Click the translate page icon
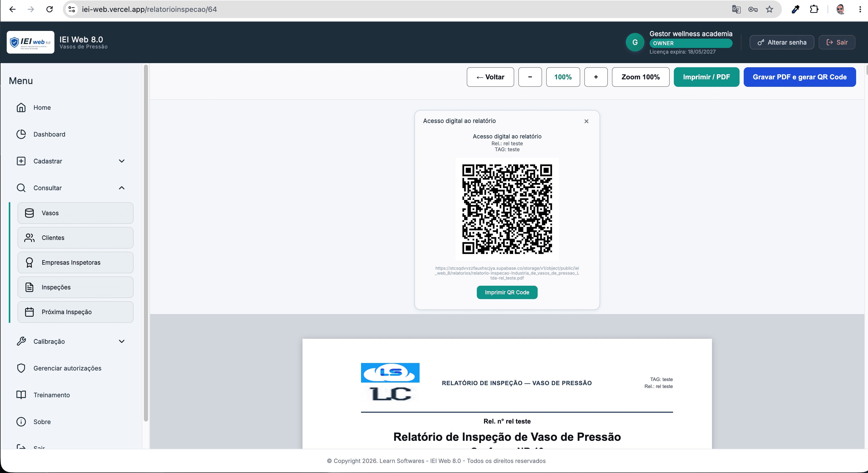This screenshot has width=868, height=473. pyautogui.click(x=736, y=9)
